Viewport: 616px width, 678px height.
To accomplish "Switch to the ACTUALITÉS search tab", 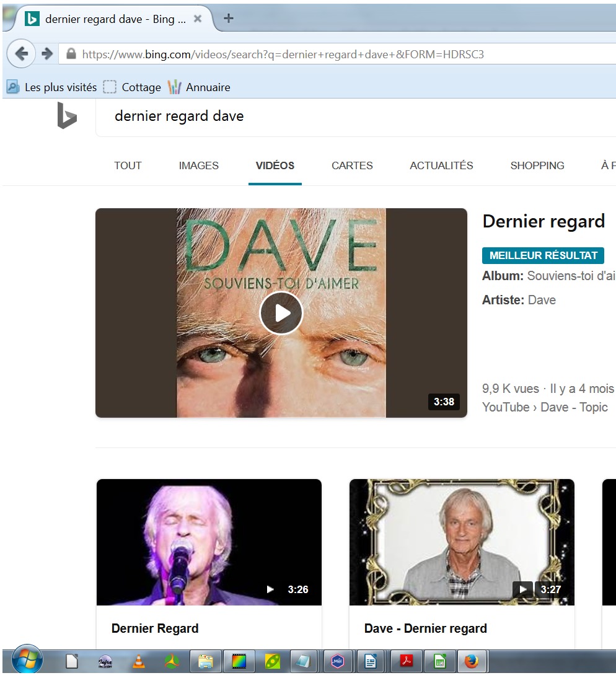I will coord(441,165).
